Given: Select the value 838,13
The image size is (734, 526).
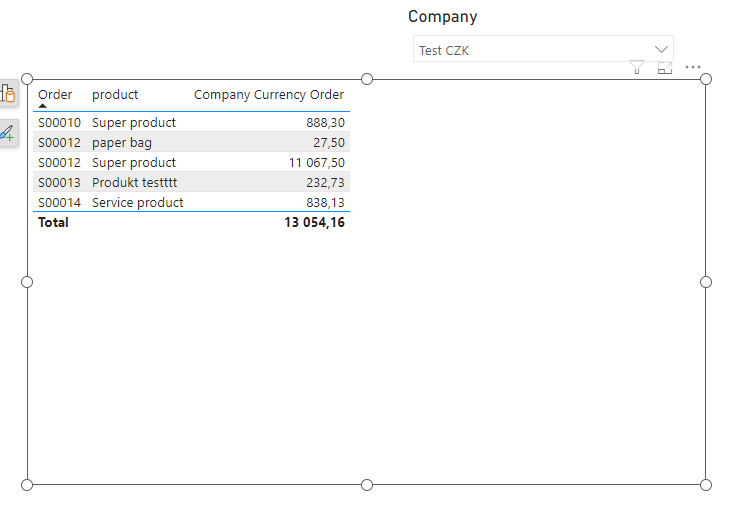Looking at the screenshot, I should [325, 203].
